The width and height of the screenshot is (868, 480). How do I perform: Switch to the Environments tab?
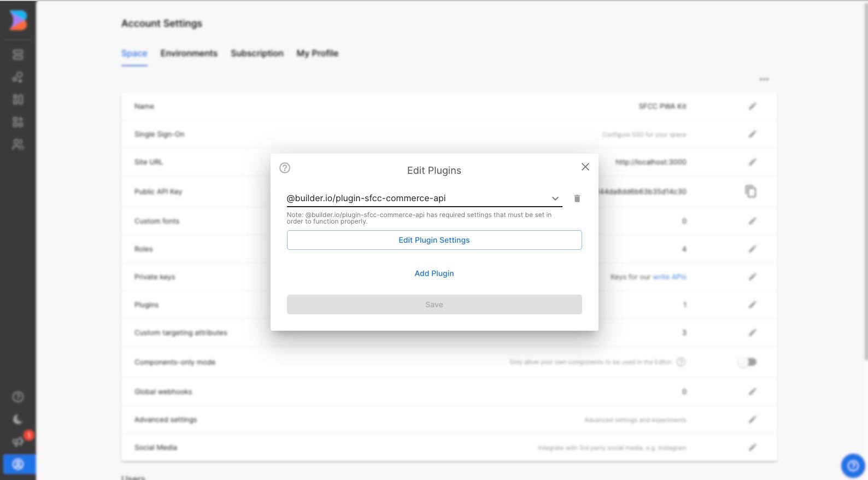pos(189,53)
